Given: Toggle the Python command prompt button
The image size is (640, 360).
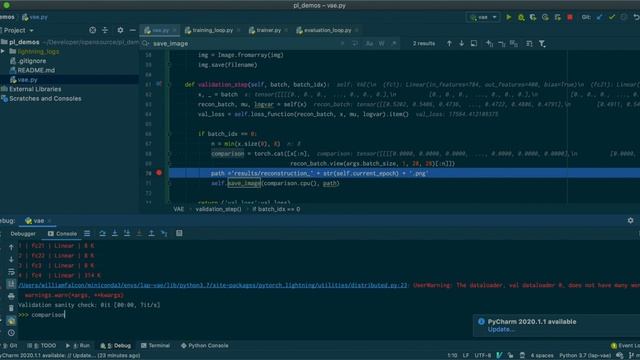Looking at the screenshot, I should 11,321.
